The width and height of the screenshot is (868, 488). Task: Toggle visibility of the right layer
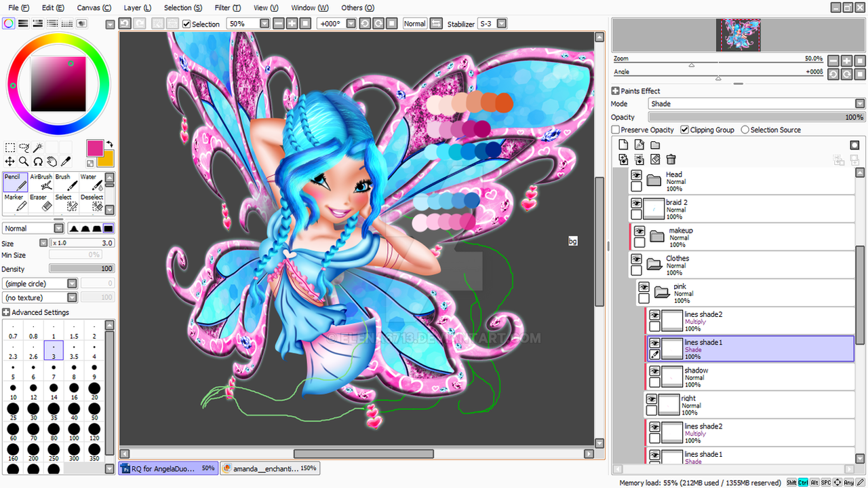pos(652,399)
